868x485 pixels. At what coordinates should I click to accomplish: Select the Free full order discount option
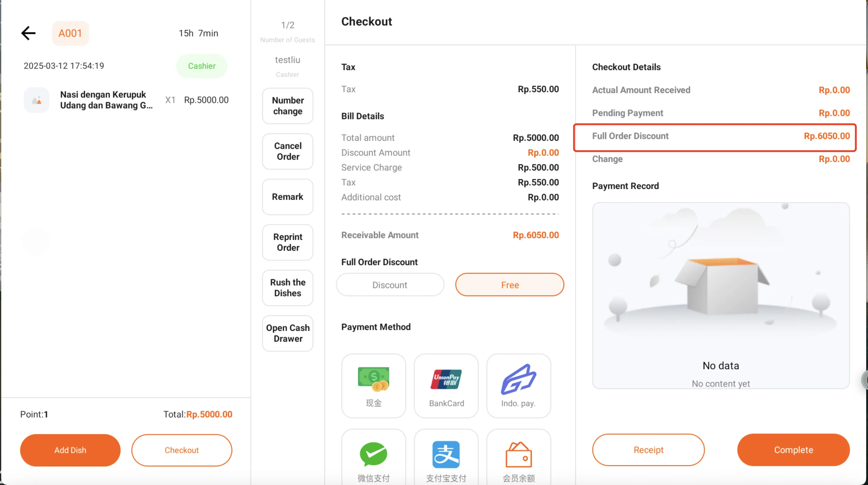[x=510, y=285]
